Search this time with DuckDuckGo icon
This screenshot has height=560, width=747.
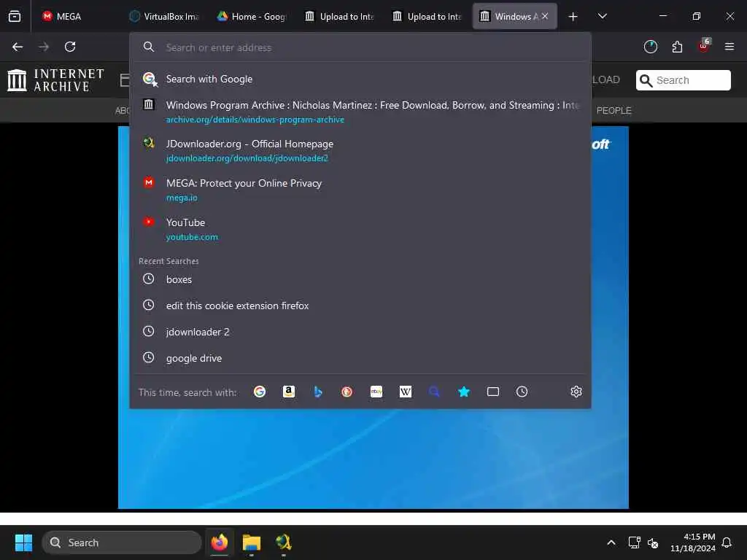[347, 392]
